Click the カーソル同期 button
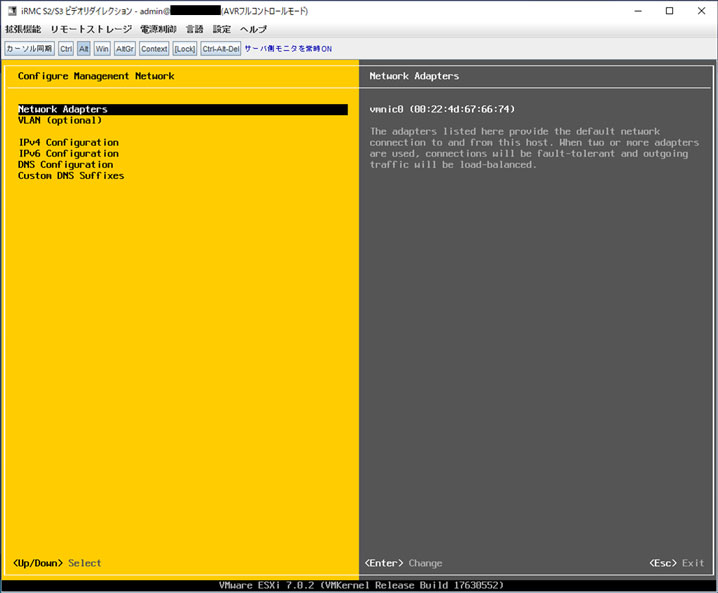This screenshot has width=718, height=593. pyautogui.click(x=30, y=49)
